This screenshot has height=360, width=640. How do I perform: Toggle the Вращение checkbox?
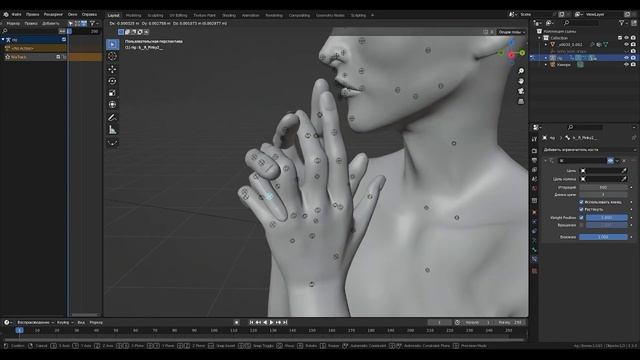[581, 225]
